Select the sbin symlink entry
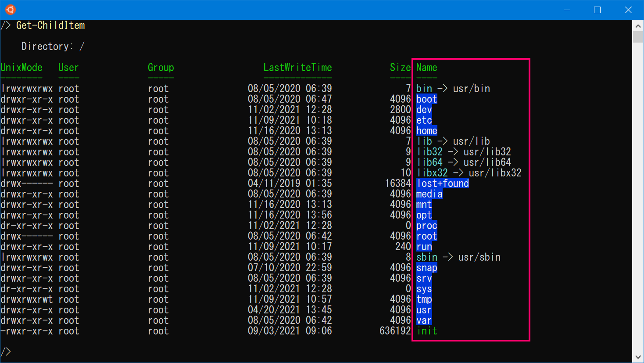 point(426,257)
